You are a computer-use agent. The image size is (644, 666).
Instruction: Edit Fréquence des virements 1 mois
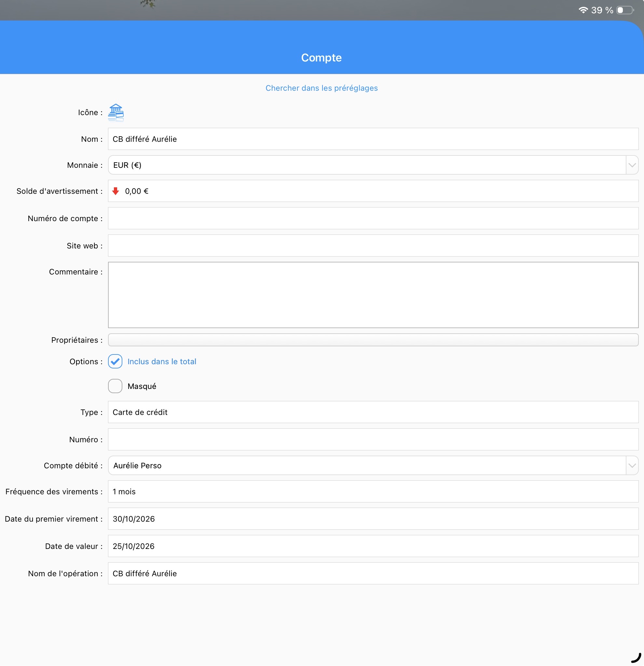point(373,492)
